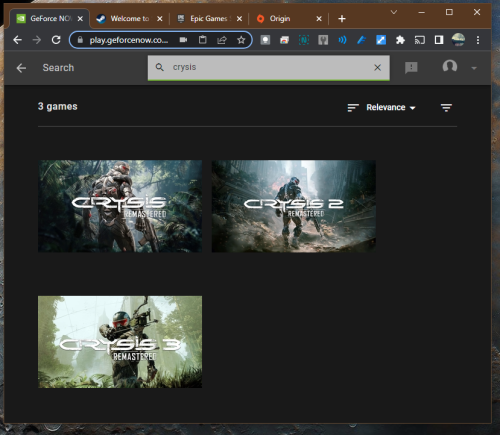This screenshot has width=500, height=435.
Task: Open tab search chevron
Action: [394, 12]
